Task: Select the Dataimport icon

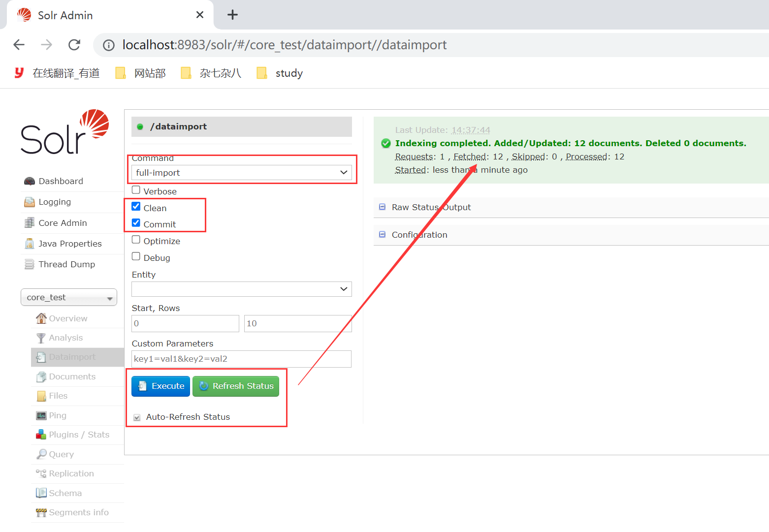Action: 41,357
